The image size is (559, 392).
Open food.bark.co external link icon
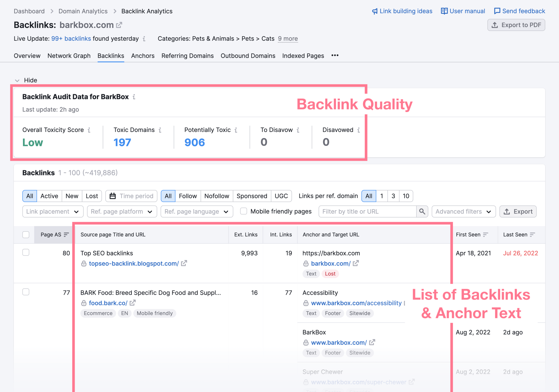[133, 303]
